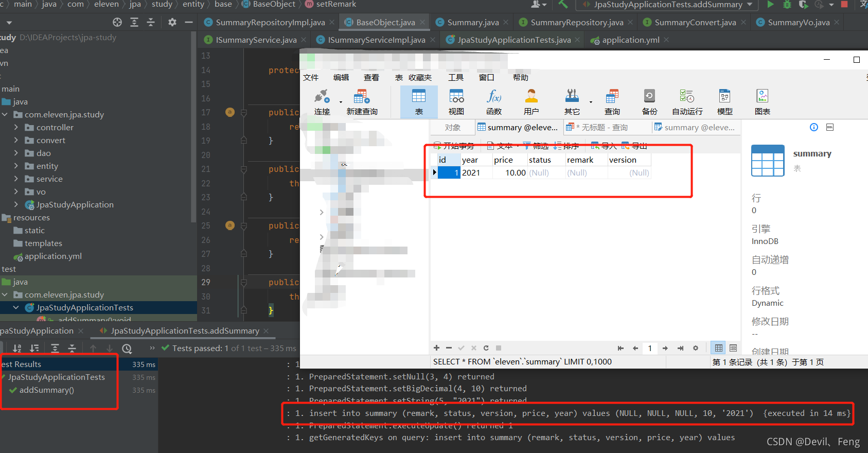Click Begin Transaction (开始事务) button

click(x=454, y=146)
